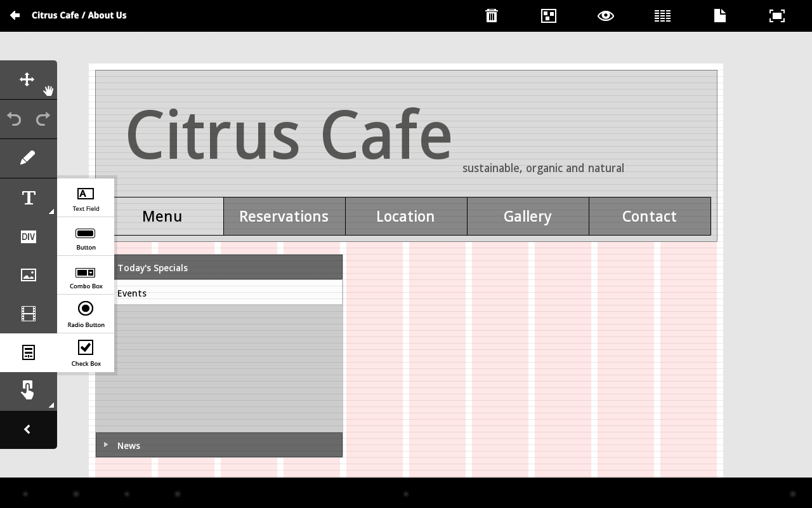Insert an image element
Image resolution: width=812 pixels, height=508 pixels.
coord(28,274)
